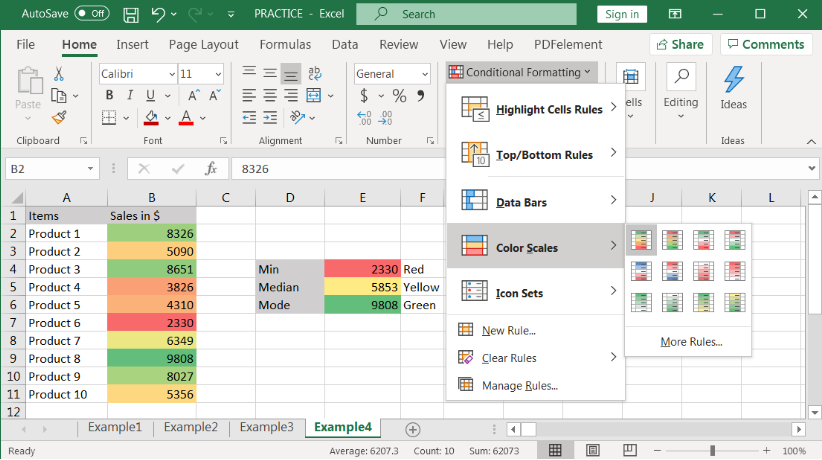Open Top/Bottom Rules submenu
This screenshot has height=460, width=822.
pyautogui.click(x=535, y=154)
